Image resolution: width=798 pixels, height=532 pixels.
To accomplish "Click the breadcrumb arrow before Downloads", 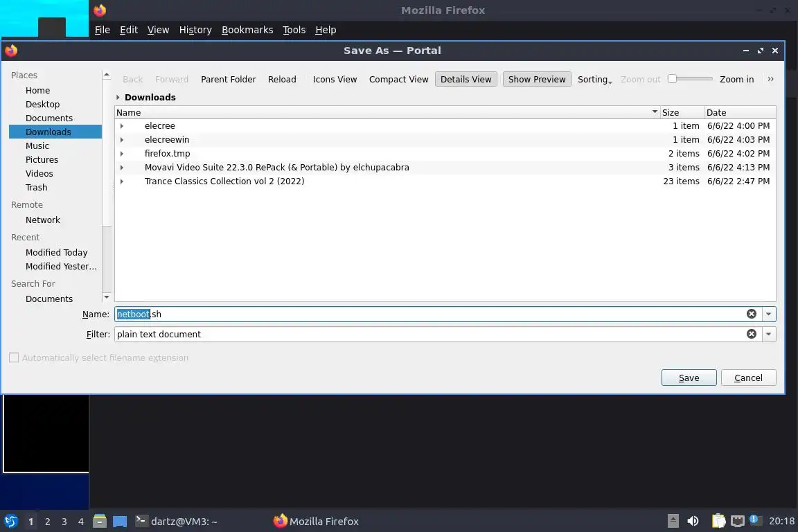I will tap(118, 97).
